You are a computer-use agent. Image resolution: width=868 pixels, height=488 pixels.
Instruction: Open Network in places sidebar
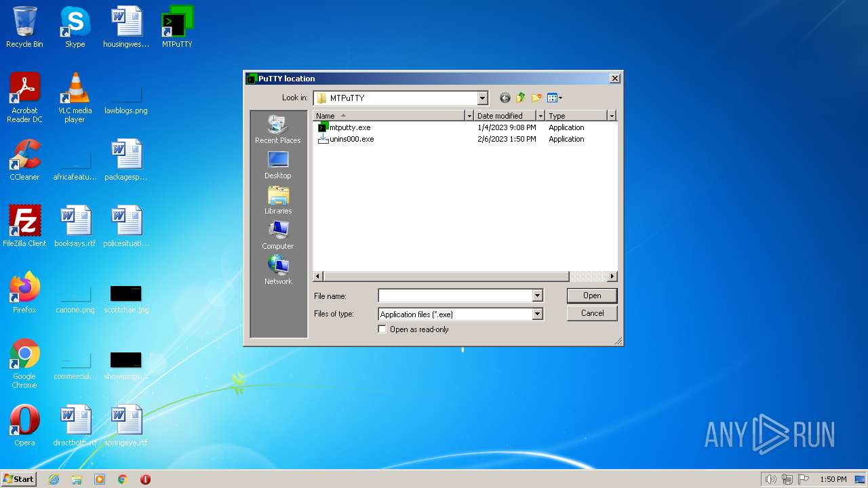pyautogui.click(x=278, y=270)
